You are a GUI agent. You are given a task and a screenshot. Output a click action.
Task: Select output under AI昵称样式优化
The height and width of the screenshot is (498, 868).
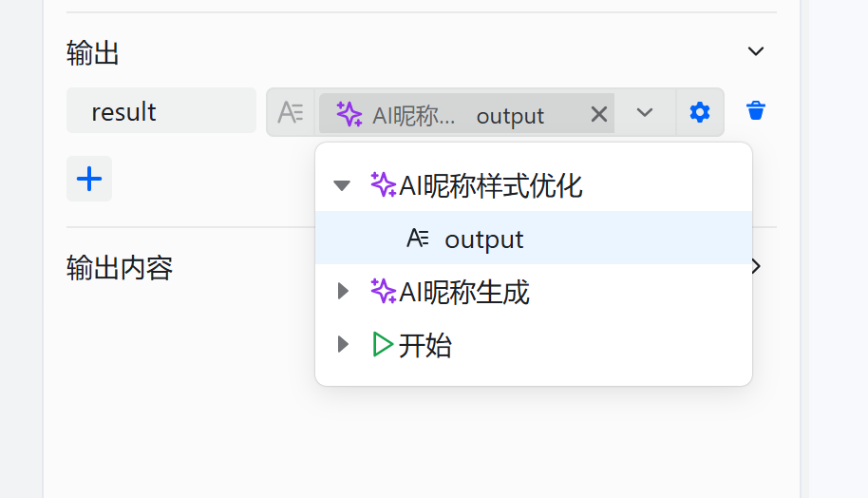[x=534, y=238]
